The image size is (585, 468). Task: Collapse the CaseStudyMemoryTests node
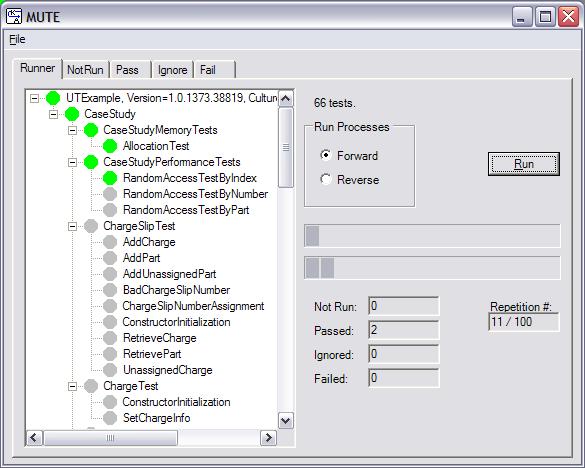[72, 130]
